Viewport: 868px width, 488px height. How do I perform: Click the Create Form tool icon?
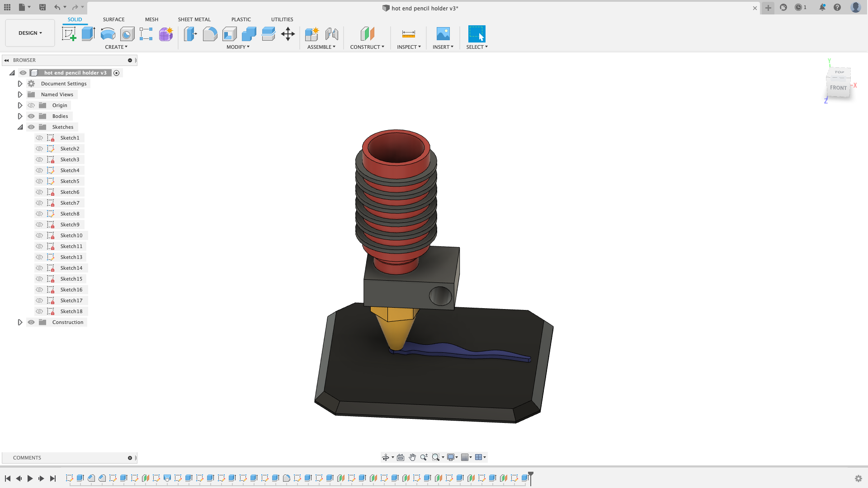(x=166, y=34)
